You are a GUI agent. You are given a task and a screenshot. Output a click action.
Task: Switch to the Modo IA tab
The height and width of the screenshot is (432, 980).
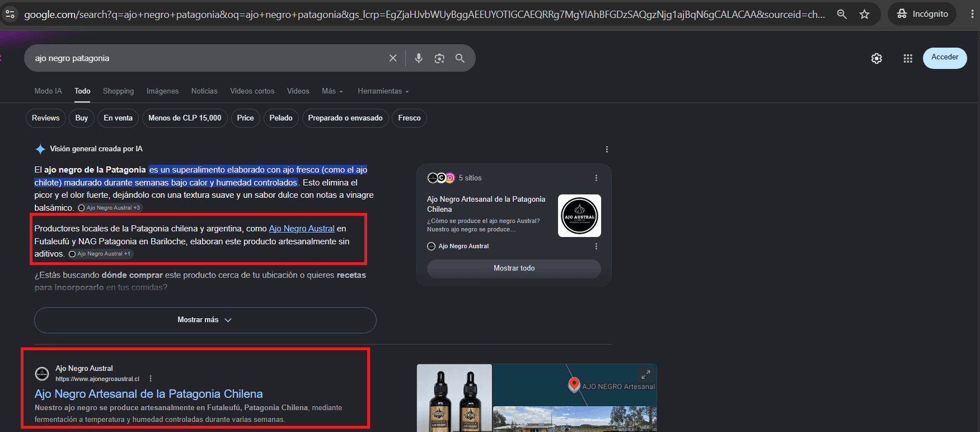pos(48,91)
